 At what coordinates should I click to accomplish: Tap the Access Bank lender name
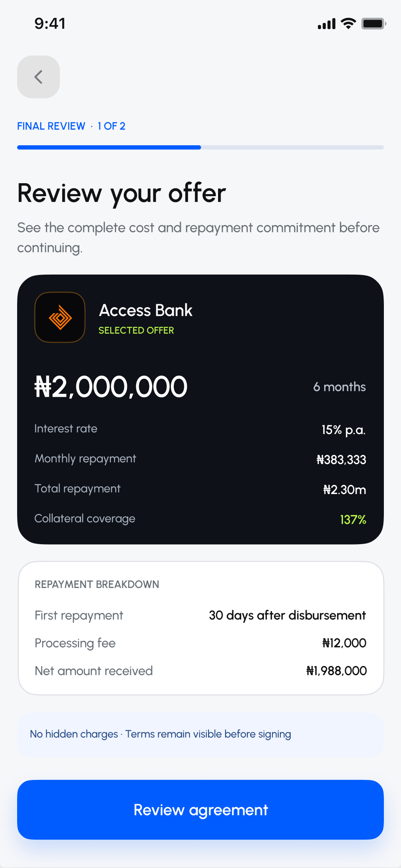click(146, 310)
